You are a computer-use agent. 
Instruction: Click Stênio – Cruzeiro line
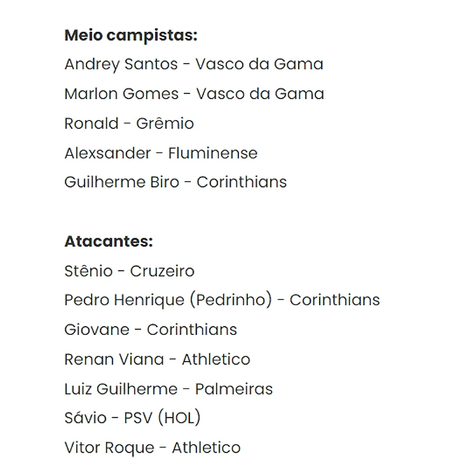coord(130,271)
